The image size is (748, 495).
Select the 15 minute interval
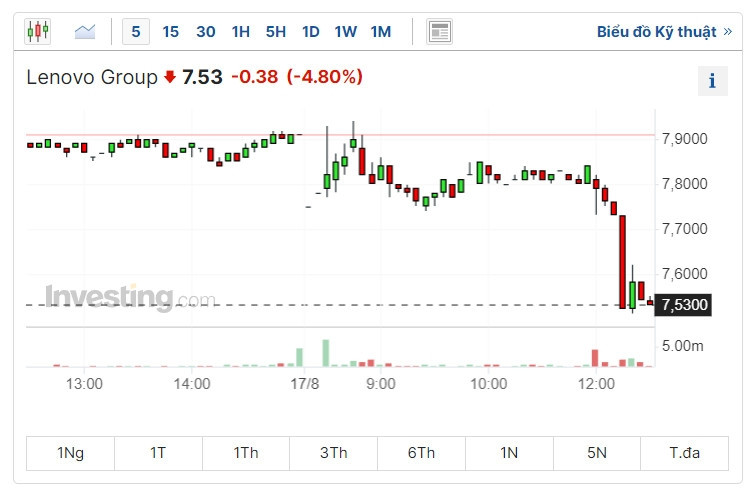[170, 32]
